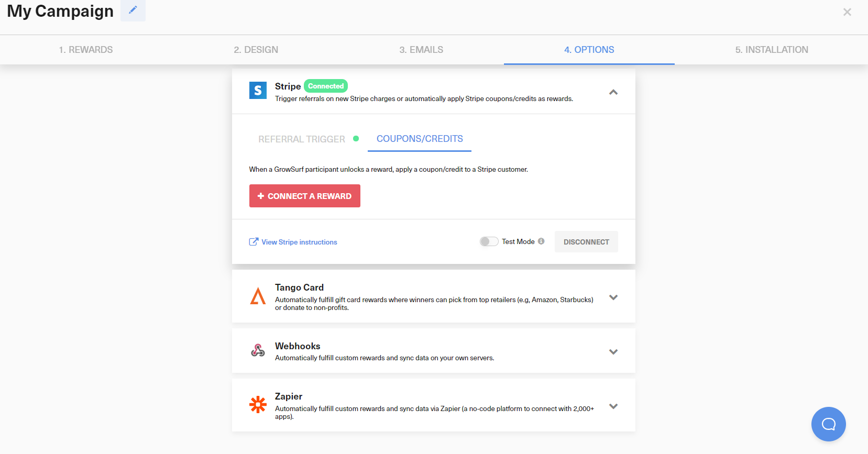Screen dimensions: 868x454
Task: Click the Webhooks logo icon
Action: point(258,350)
